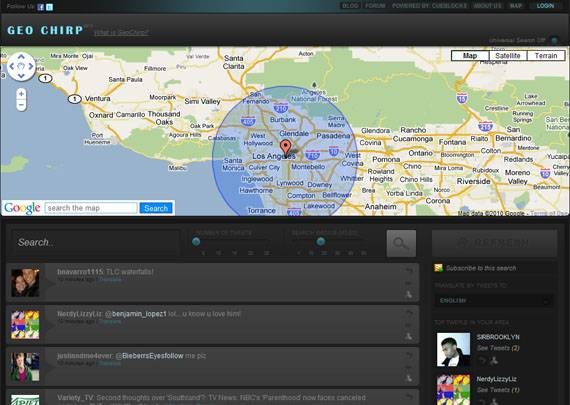The image size is (570, 405).
Task: Toggle the Universal Search switch
Action: point(554,40)
